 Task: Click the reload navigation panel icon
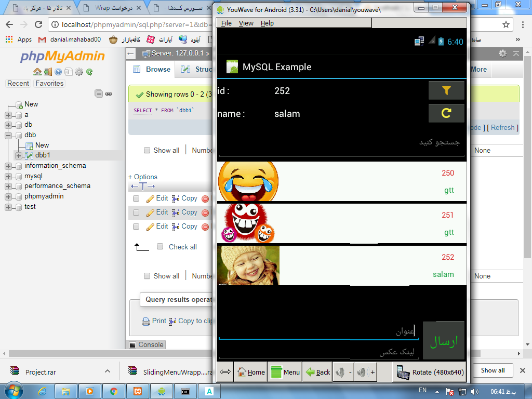89,72
